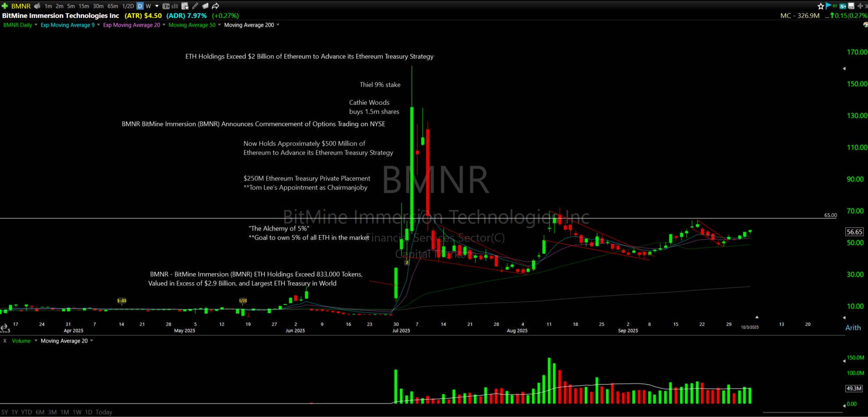This screenshot has width=868, height=417.
Task: Select the 'Thiel 9% stake' annotation
Action: point(380,84)
